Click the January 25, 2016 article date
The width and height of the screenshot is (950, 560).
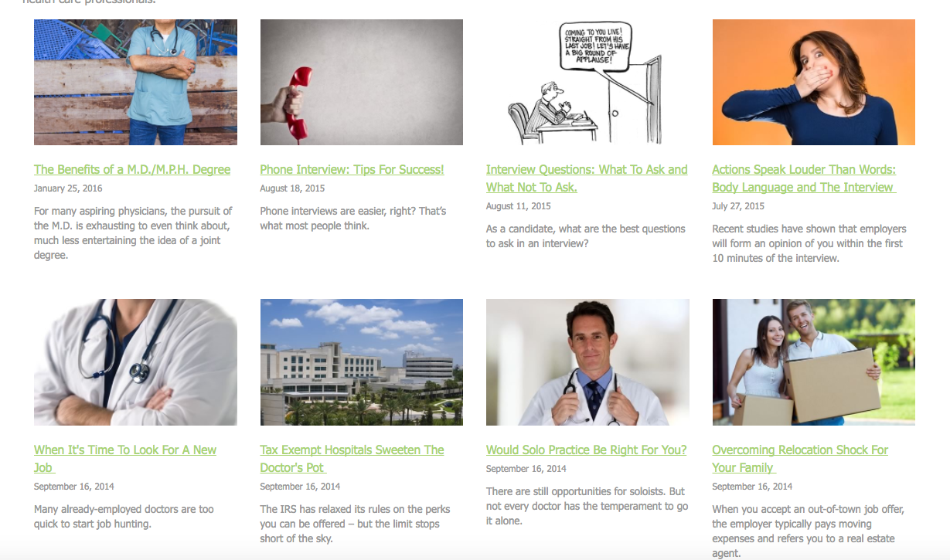tap(68, 188)
